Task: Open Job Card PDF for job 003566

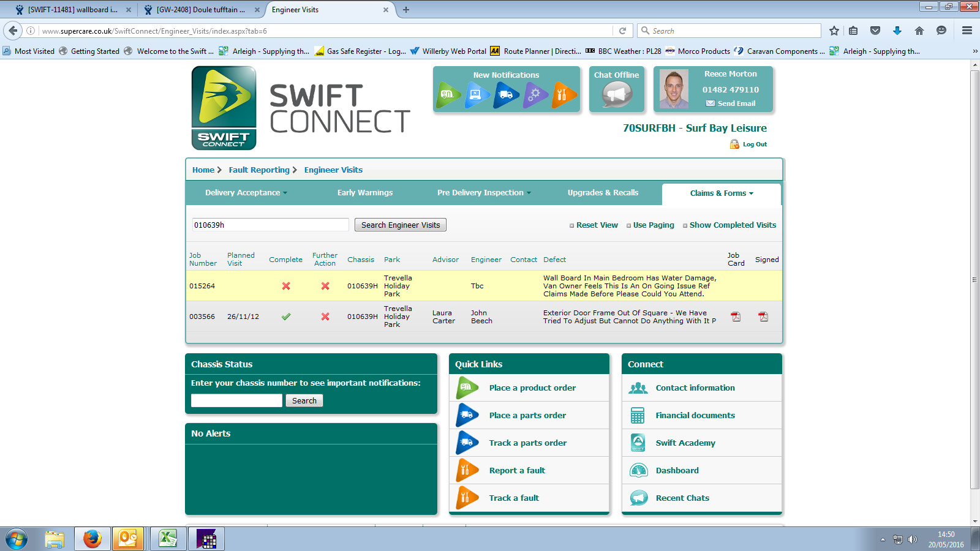Action: (x=736, y=317)
